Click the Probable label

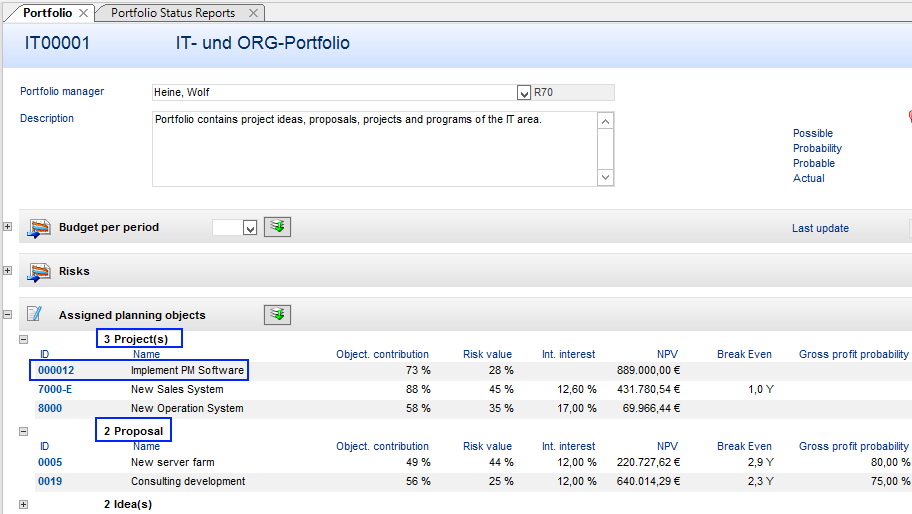click(x=814, y=163)
